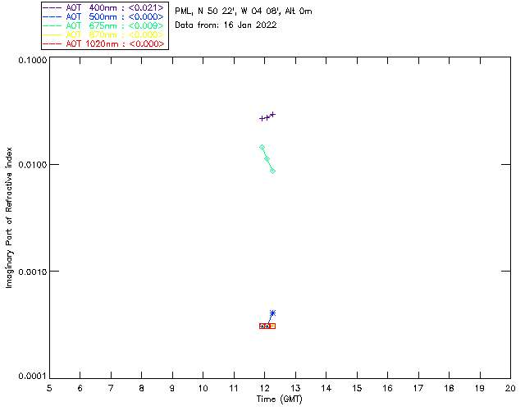Click the x-axis tick label 20

click(x=510, y=388)
